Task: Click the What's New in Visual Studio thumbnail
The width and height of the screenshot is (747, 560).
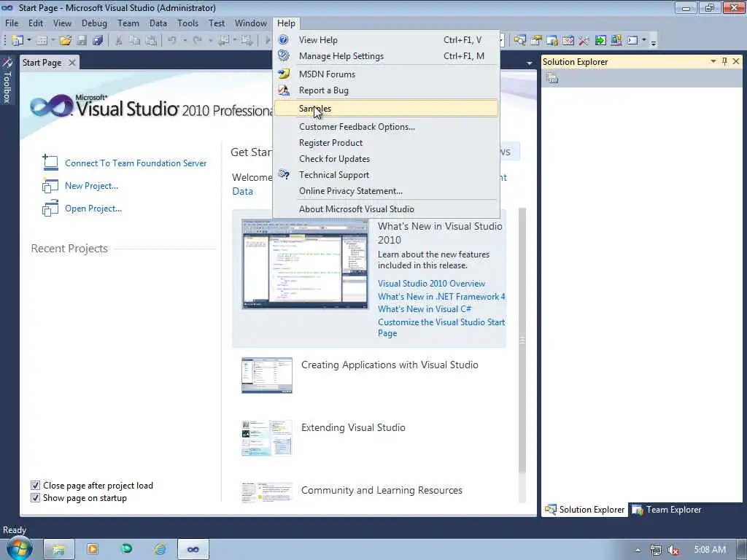Action: click(305, 264)
